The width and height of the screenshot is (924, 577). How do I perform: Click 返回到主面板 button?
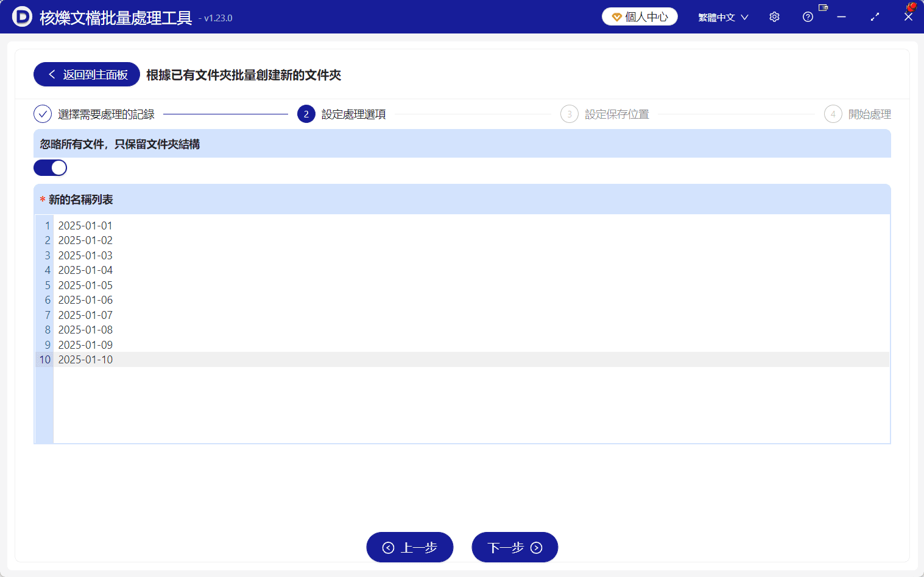(86, 74)
